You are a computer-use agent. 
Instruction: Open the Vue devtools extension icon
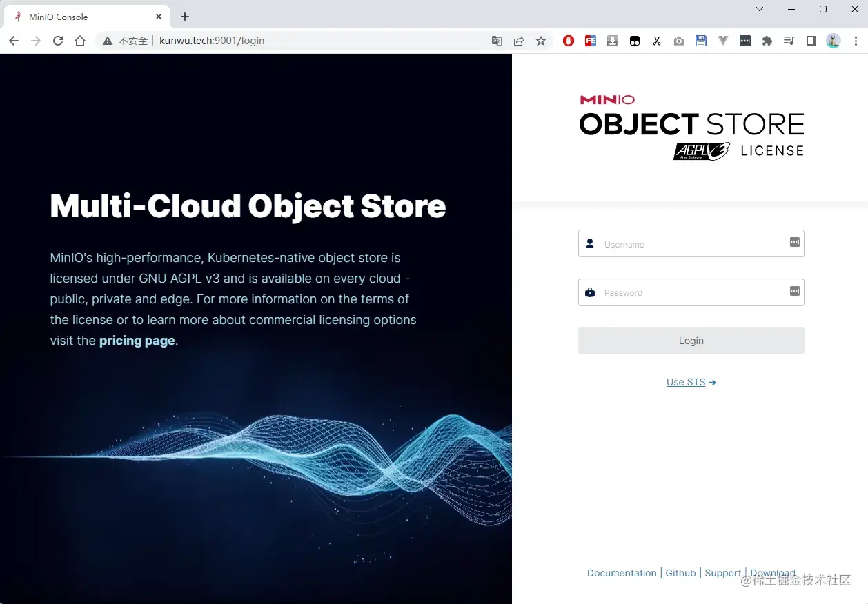(x=723, y=41)
